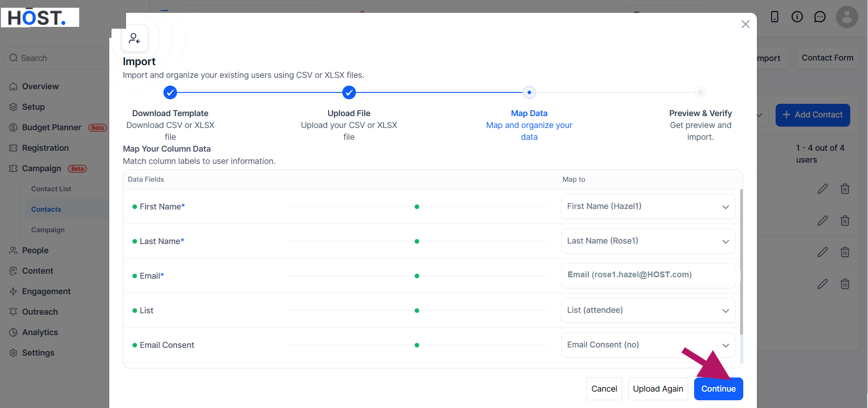Open the Campaign submenu item under Contacts

(x=48, y=230)
